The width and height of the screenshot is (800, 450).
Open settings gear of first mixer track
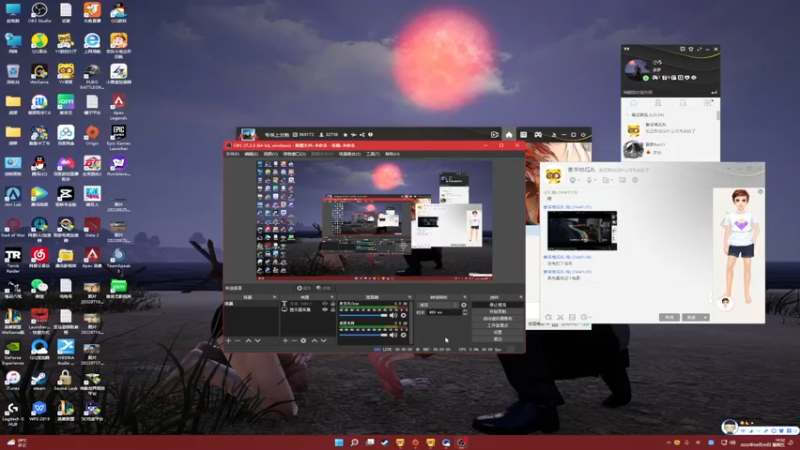pos(404,315)
